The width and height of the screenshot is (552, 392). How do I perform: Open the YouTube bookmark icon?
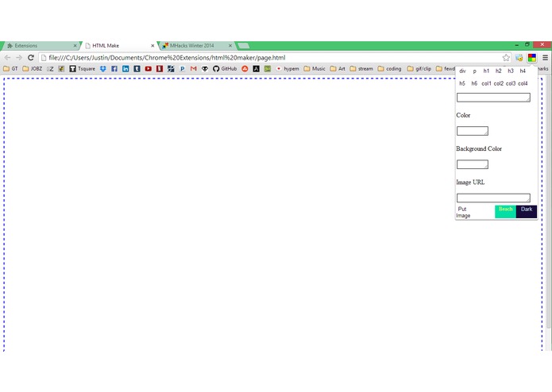[x=149, y=68]
